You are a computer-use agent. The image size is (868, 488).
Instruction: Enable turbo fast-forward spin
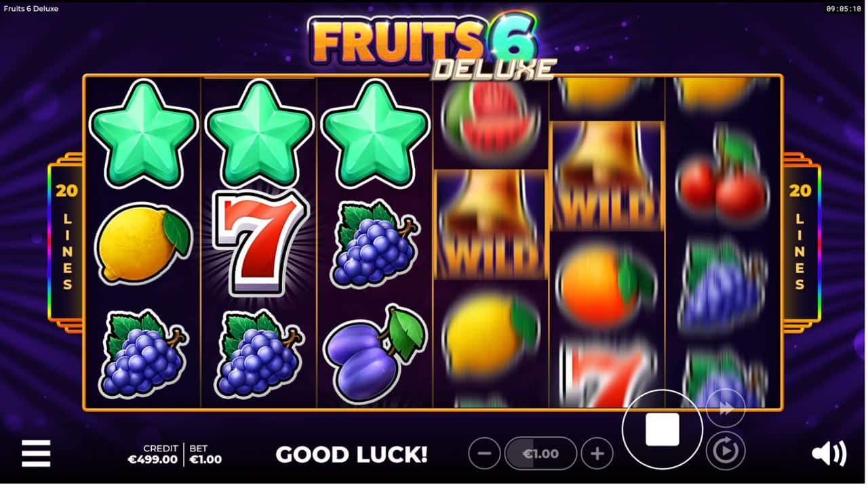[x=726, y=409]
